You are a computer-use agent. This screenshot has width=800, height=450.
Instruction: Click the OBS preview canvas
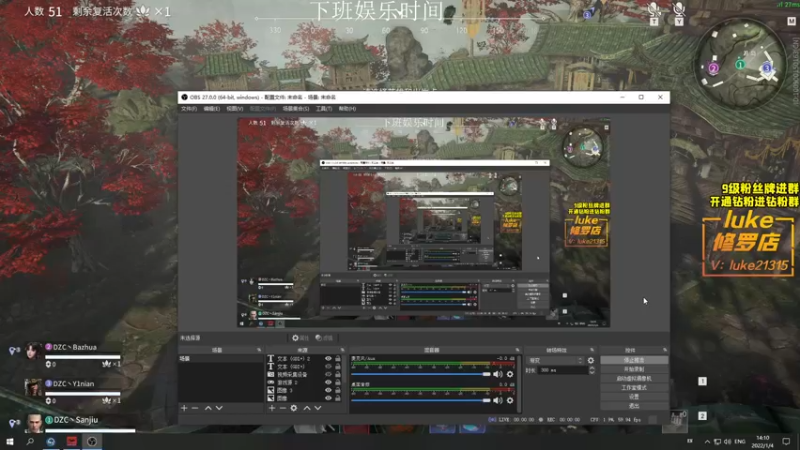pos(423,222)
